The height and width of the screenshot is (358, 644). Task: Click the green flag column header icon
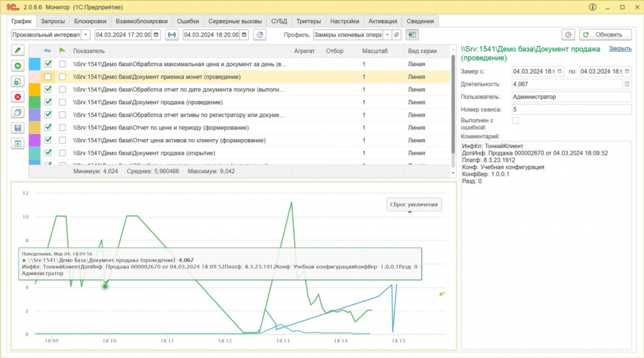[x=62, y=51]
